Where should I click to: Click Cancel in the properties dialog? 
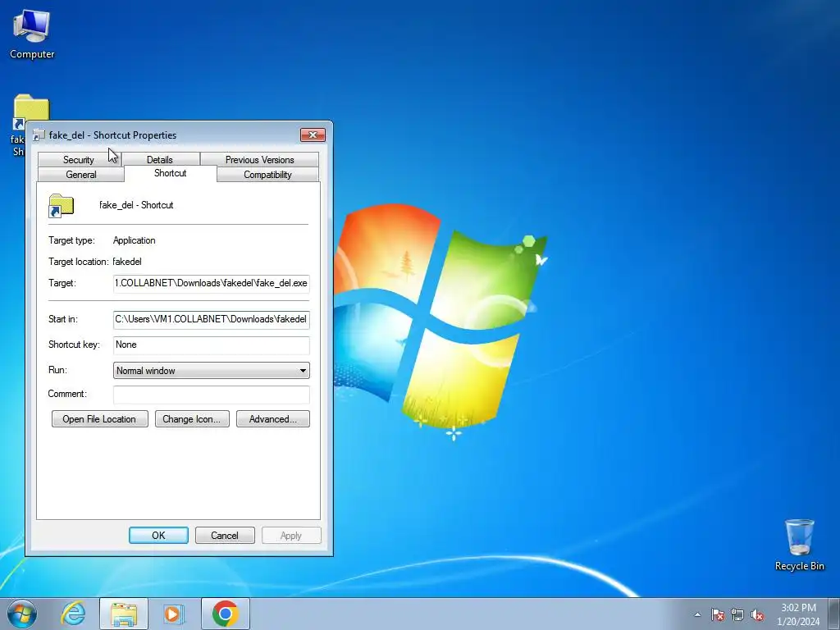(225, 535)
